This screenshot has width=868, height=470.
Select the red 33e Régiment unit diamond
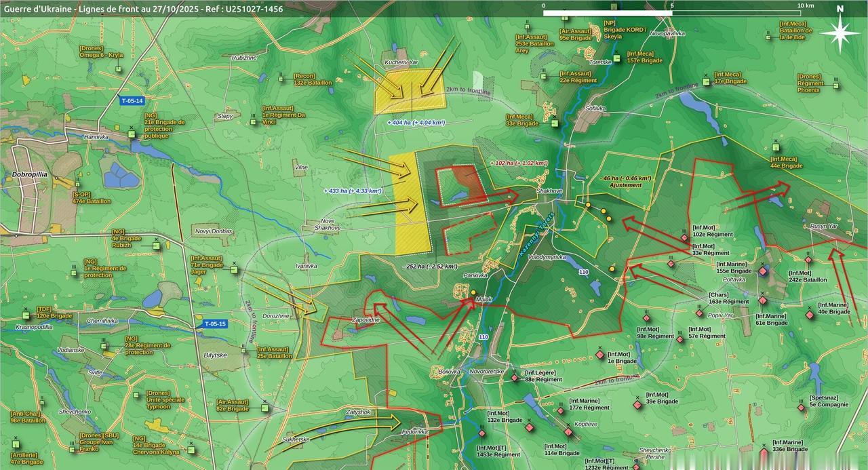pyautogui.click(x=671, y=263)
